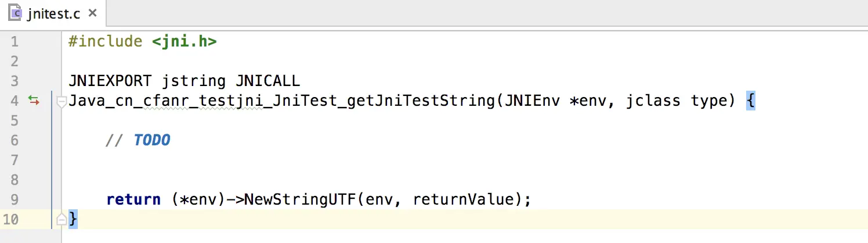The width and height of the screenshot is (868, 243).
Task: Click the returnValue argument
Action: [461, 199]
